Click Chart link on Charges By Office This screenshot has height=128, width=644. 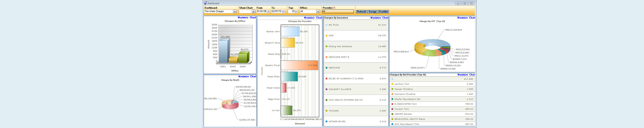[253, 18]
